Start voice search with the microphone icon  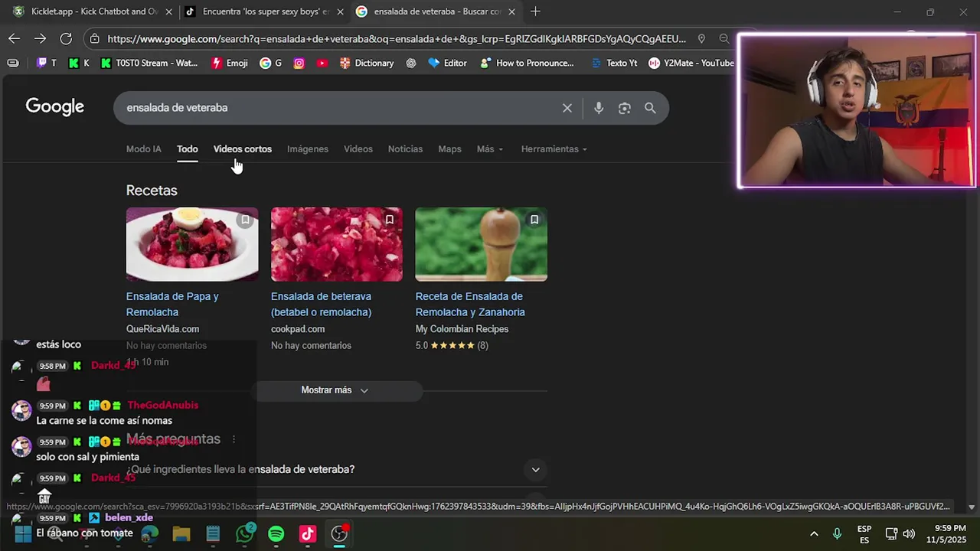tap(599, 108)
